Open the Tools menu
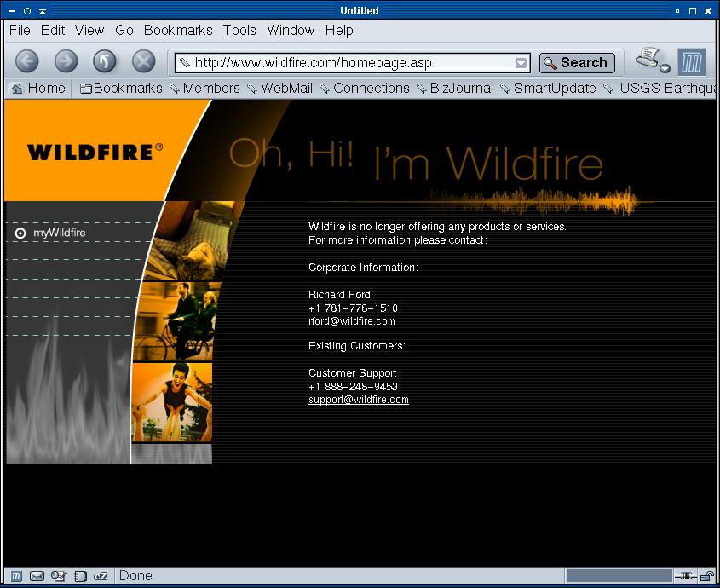Viewport: 720px width, 588px height. 239,31
